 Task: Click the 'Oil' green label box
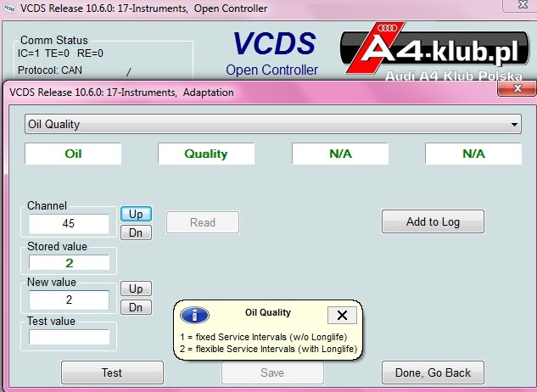coord(73,154)
